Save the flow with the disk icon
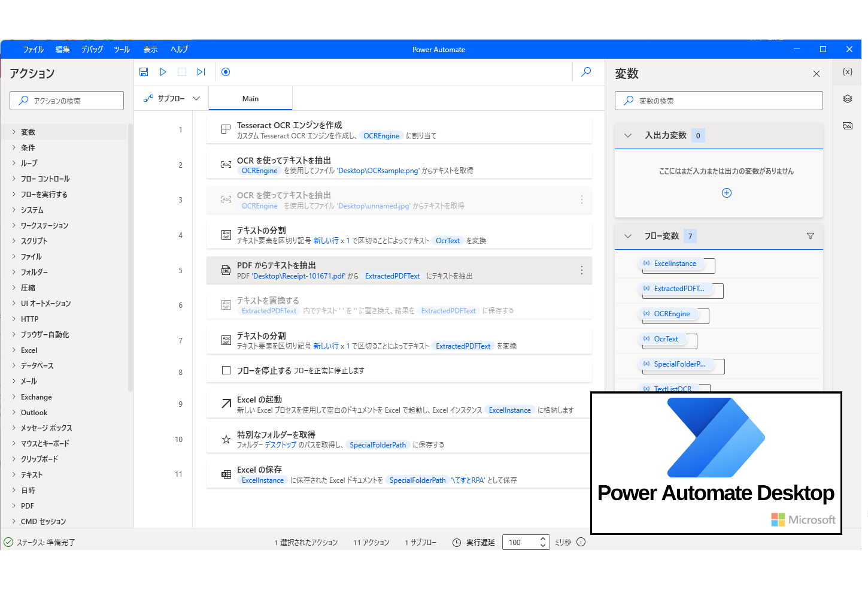 pyautogui.click(x=144, y=72)
